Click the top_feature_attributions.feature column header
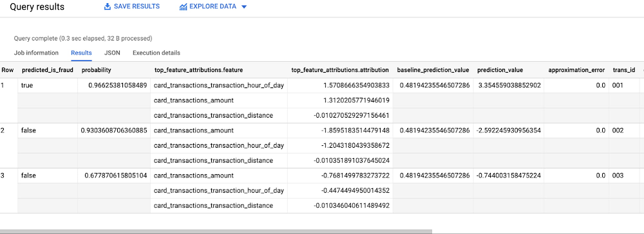This screenshot has width=644, height=234. coord(199,70)
